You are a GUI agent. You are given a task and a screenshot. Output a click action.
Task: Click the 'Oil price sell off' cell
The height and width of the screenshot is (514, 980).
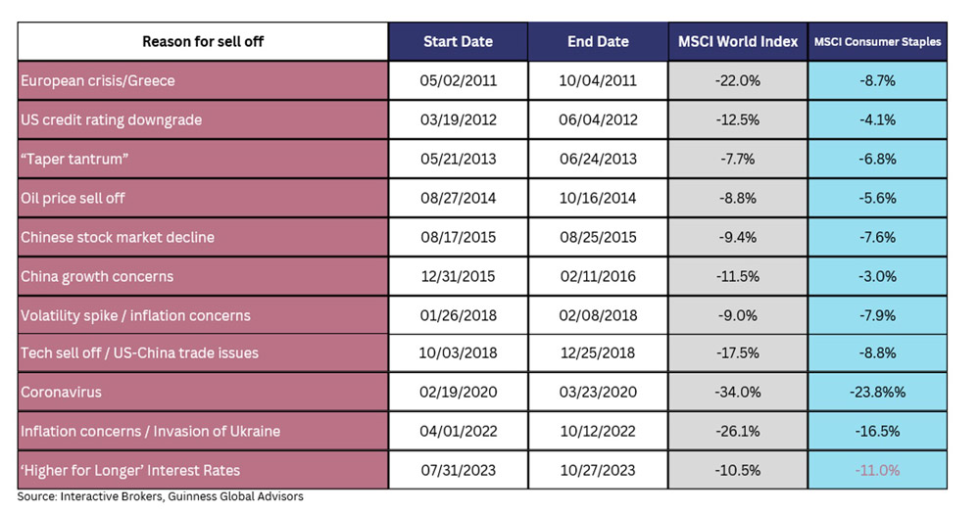point(203,198)
